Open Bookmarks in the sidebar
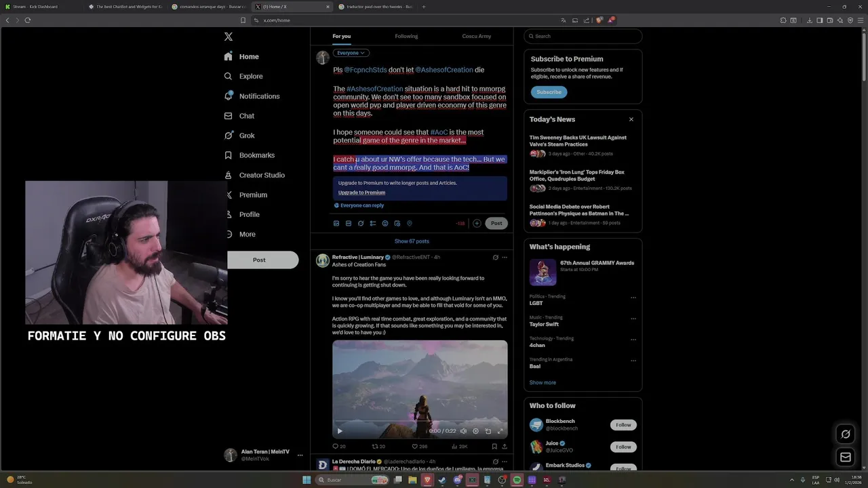This screenshot has width=868, height=488. point(250,155)
